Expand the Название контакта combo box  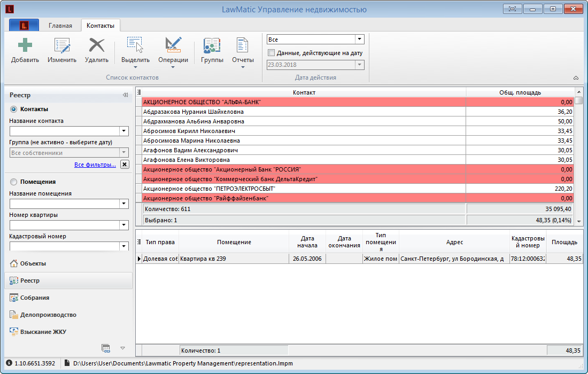pyautogui.click(x=124, y=131)
